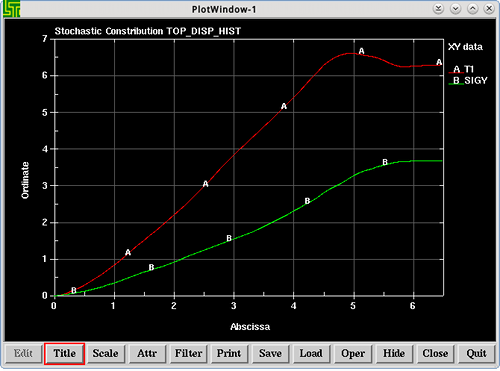
Task: Click the minimize down-chevron icon
Action: (x=455, y=9)
